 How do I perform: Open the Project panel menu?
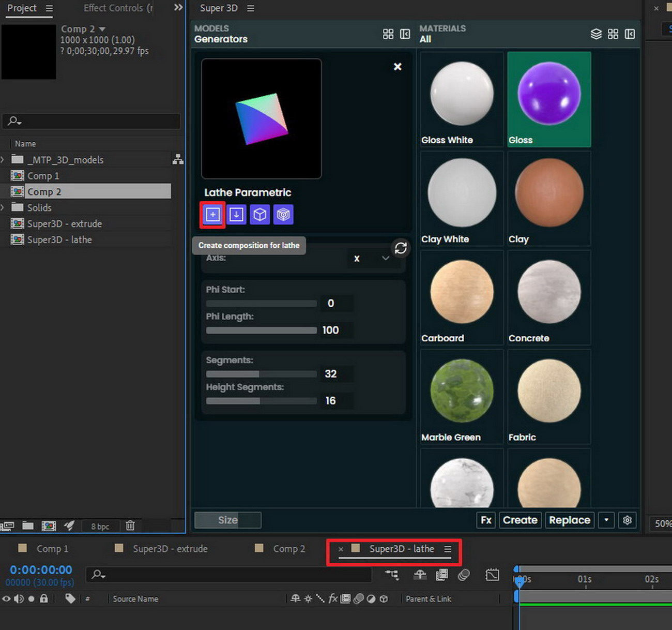coord(49,8)
